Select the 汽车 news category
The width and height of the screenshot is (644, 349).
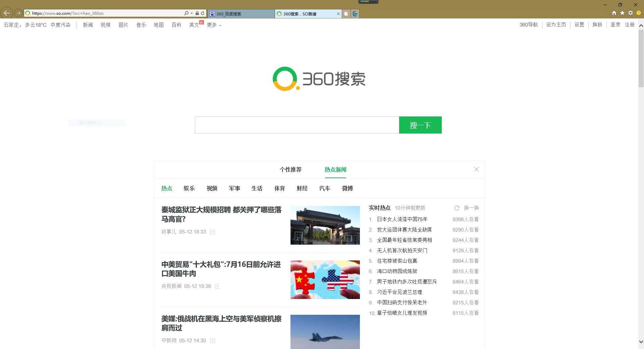325,188
